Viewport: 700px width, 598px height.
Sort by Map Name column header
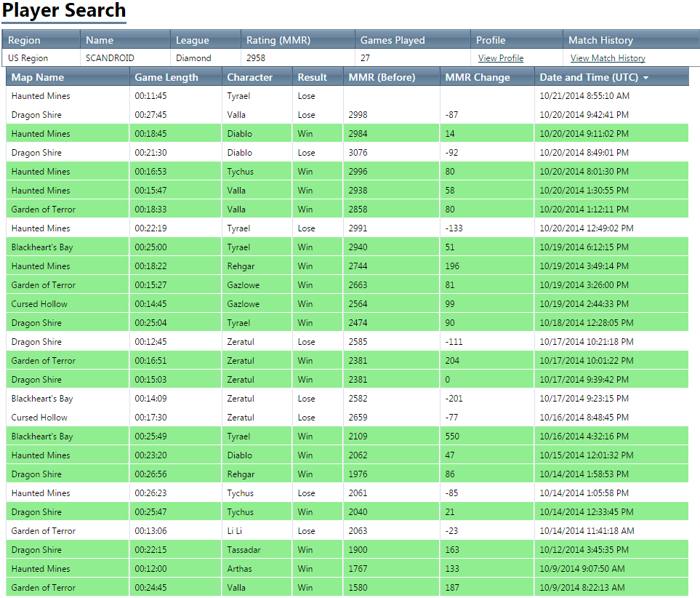38,77
